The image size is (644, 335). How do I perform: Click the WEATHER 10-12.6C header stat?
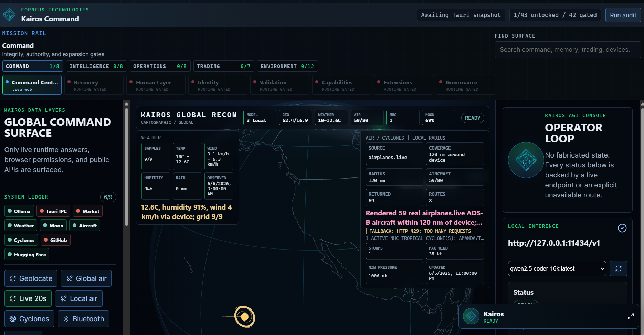pos(331,118)
